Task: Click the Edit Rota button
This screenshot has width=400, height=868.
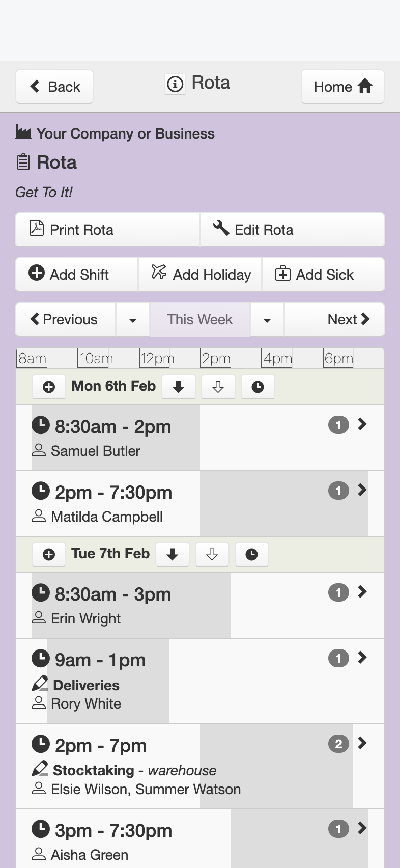Action: [x=293, y=230]
